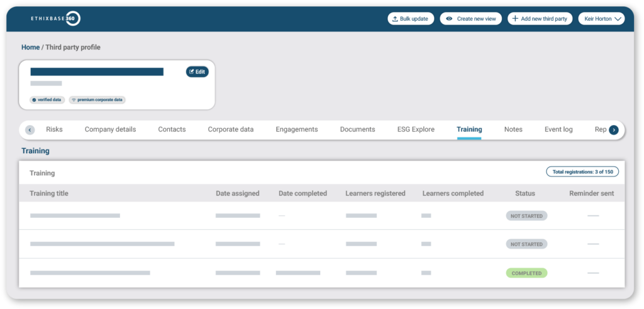
Task: Click first row NOT STARTED status badge
Action: 526,215
